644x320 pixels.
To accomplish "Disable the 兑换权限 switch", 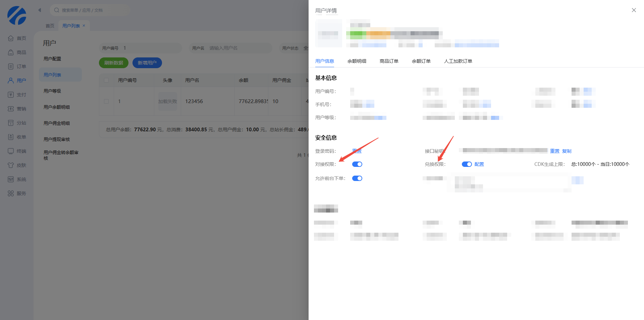I will click(x=467, y=164).
